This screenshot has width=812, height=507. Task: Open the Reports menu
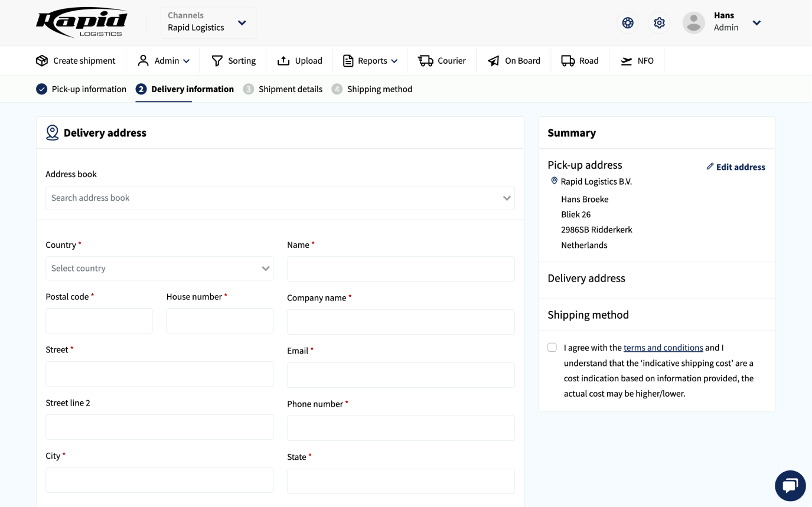point(370,61)
